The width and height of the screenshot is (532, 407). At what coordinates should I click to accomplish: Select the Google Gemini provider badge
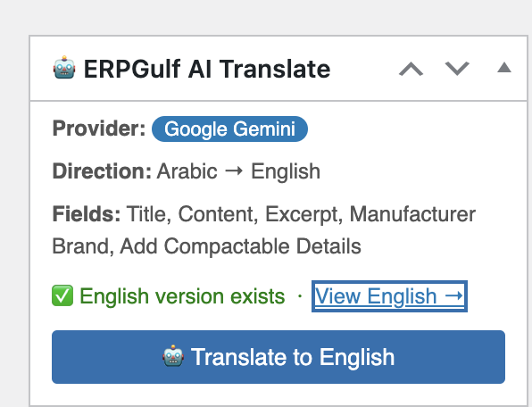pyautogui.click(x=229, y=129)
